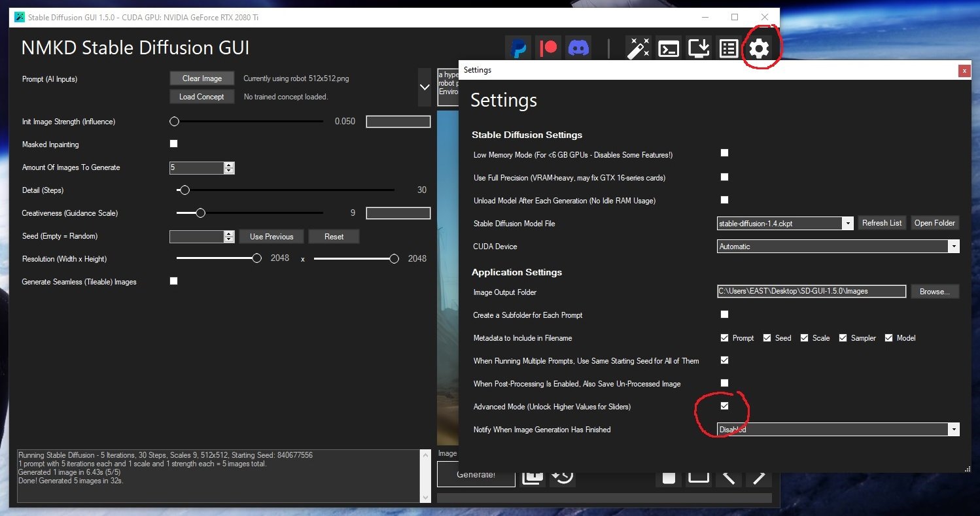The image size is (980, 516).
Task: Click the seed Reset button
Action: [x=334, y=237]
